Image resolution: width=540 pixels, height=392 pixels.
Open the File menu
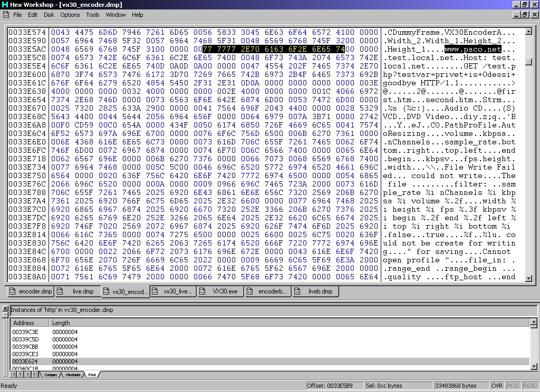[x=17, y=15]
